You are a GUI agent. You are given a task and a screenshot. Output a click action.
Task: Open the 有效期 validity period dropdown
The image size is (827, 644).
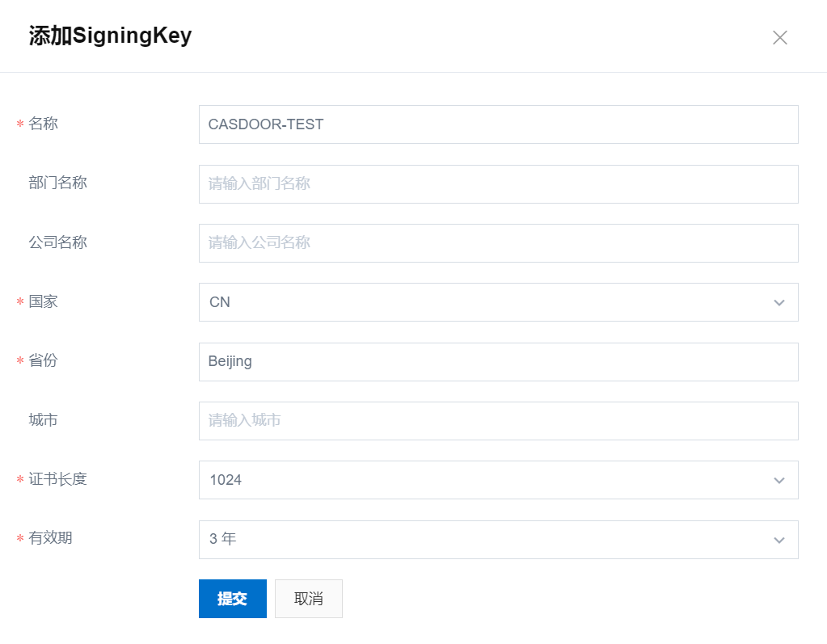497,539
